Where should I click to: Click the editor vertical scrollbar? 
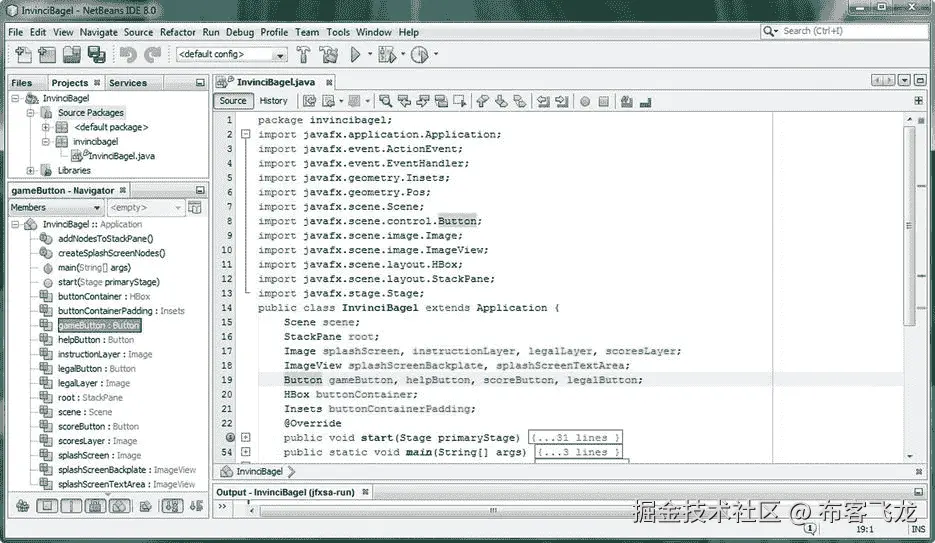909,226
